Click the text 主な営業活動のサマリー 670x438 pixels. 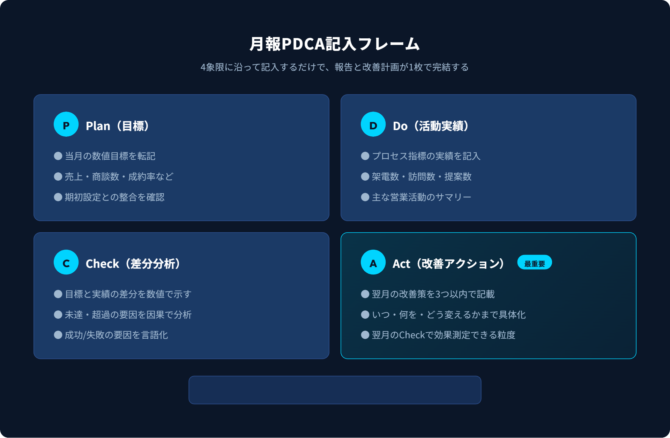coord(421,196)
